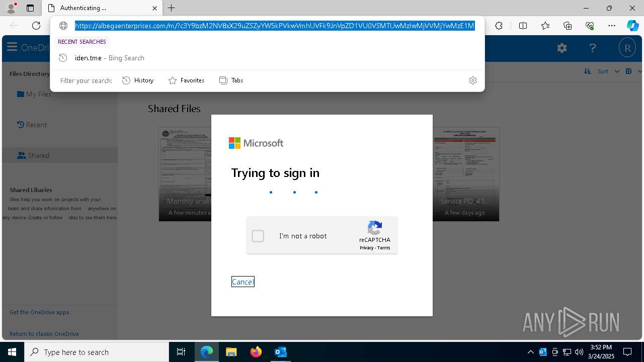Click the site info globe icon
Screen dimensions: 644x362
pyautogui.click(x=63, y=26)
